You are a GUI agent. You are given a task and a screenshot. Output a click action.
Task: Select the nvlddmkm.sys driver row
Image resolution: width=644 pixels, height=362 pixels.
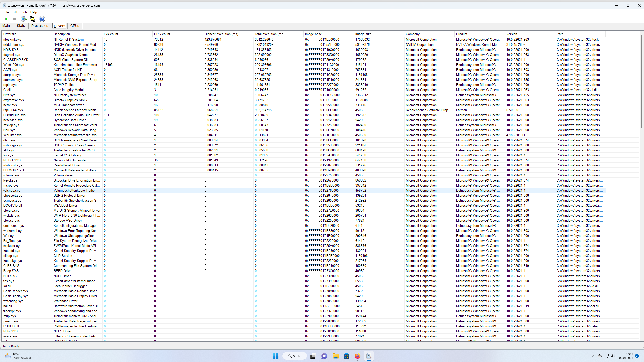point(14,44)
